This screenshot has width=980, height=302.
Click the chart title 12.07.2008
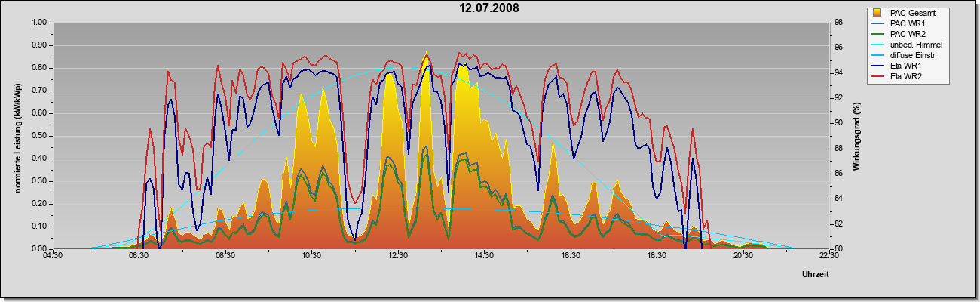coord(490,8)
